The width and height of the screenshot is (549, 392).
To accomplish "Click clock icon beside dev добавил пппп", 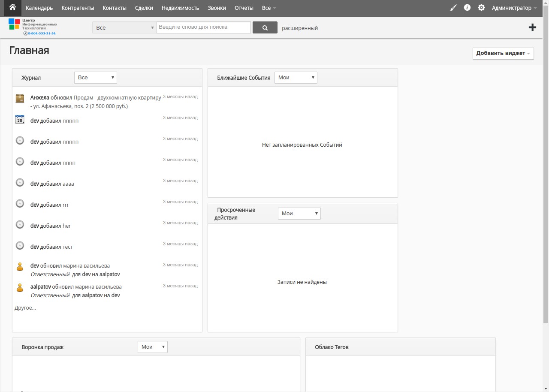I will (x=20, y=161).
